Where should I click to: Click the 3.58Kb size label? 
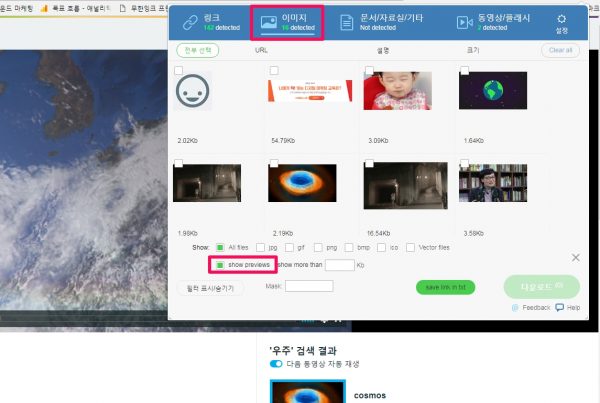point(473,233)
